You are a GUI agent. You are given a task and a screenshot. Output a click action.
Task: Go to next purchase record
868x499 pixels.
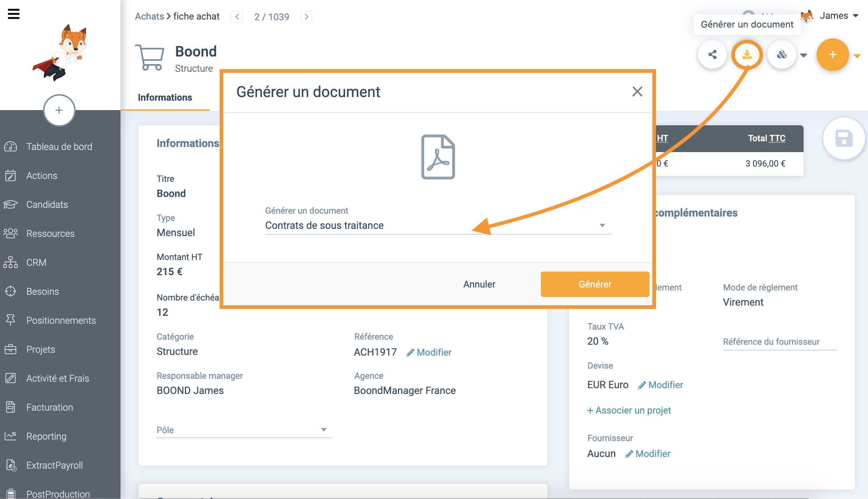point(306,17)
